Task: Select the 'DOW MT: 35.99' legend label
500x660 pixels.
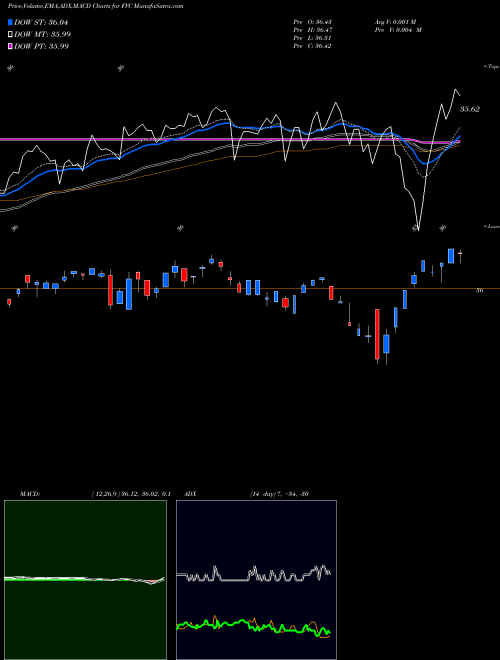Action: pos(43,35)
